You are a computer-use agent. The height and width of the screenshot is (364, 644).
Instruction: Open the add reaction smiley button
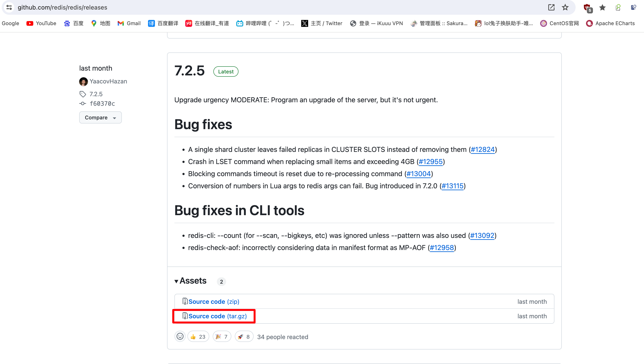[x=180, y=336]
